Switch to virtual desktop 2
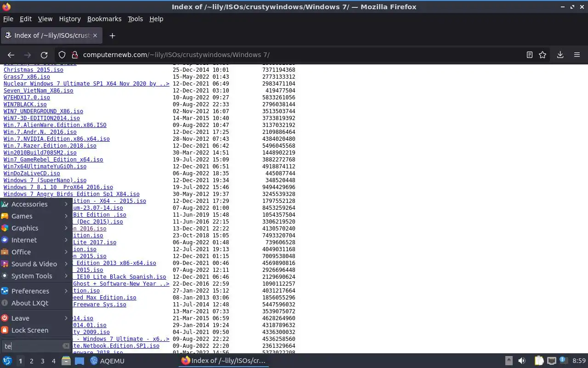Viewport: 588px width, 368px height. coord(31,361)
